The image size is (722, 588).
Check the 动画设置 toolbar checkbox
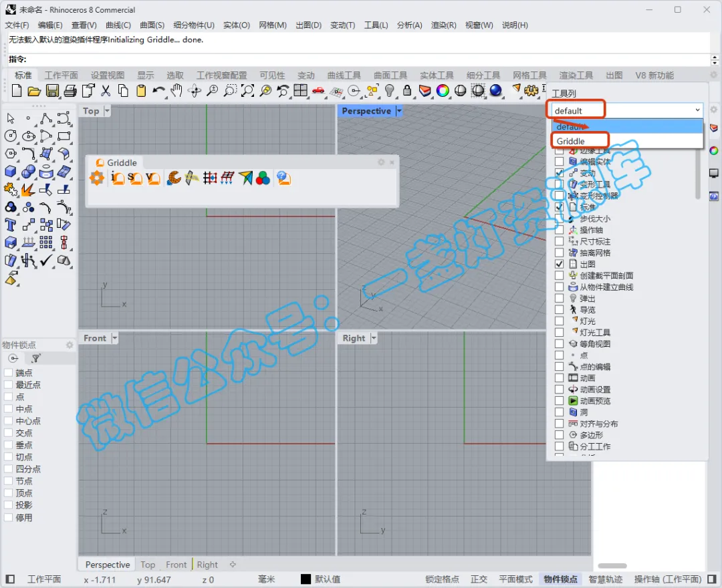(559, 390)
